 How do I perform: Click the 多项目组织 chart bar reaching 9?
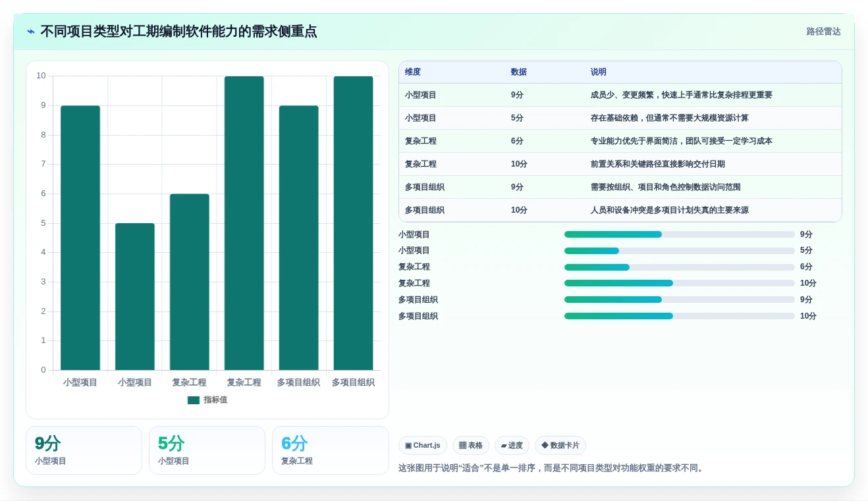coord(298,238)
